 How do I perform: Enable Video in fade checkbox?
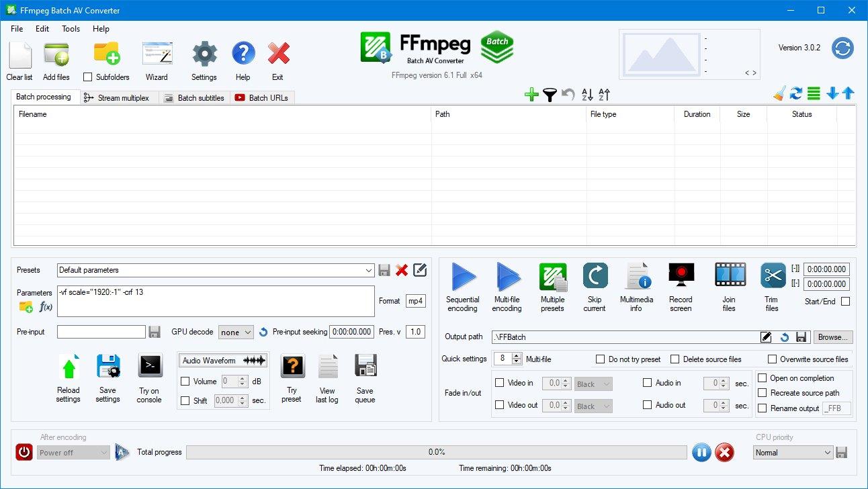click(x=499, y=383)
